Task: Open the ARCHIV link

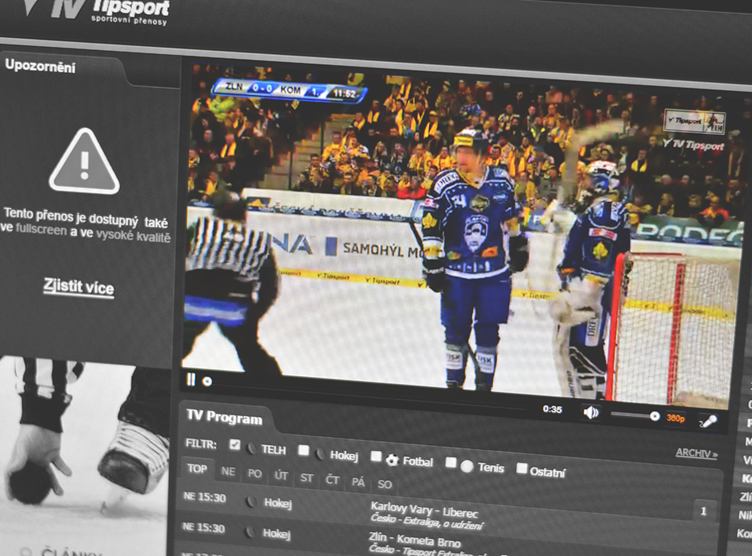Action: (x=696, y=453)
